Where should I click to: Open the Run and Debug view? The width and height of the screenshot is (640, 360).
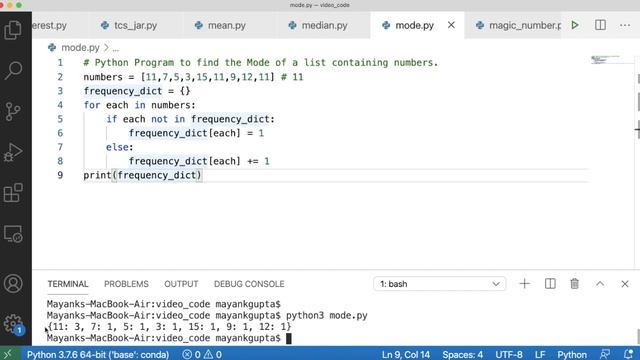(x=13, y=152)
